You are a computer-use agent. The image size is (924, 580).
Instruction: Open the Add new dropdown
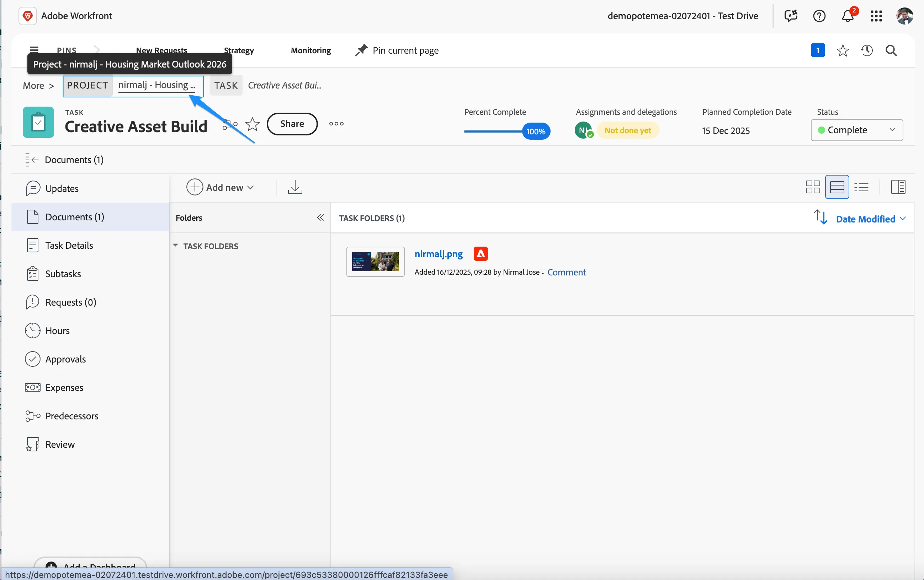(x=220, y=187)
